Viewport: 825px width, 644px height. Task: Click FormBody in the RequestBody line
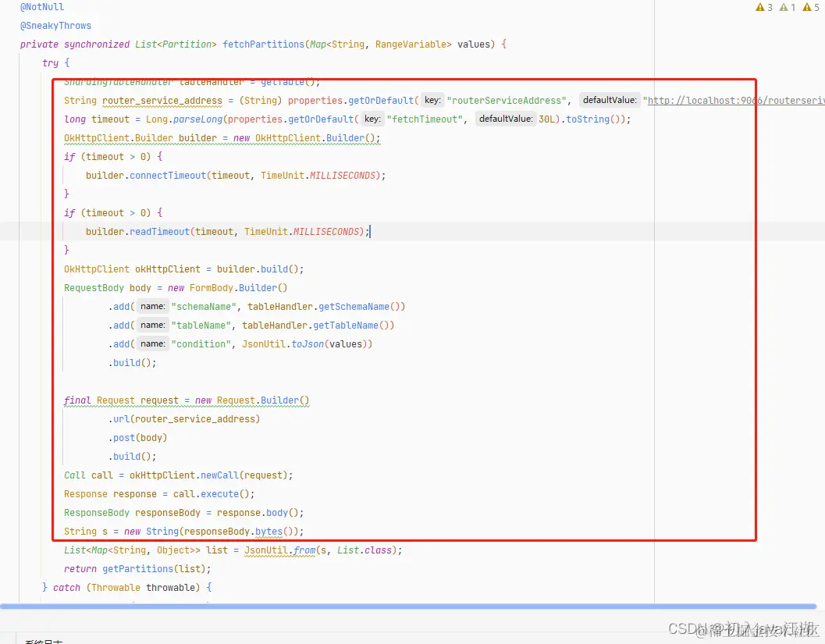tap(212, 288)
